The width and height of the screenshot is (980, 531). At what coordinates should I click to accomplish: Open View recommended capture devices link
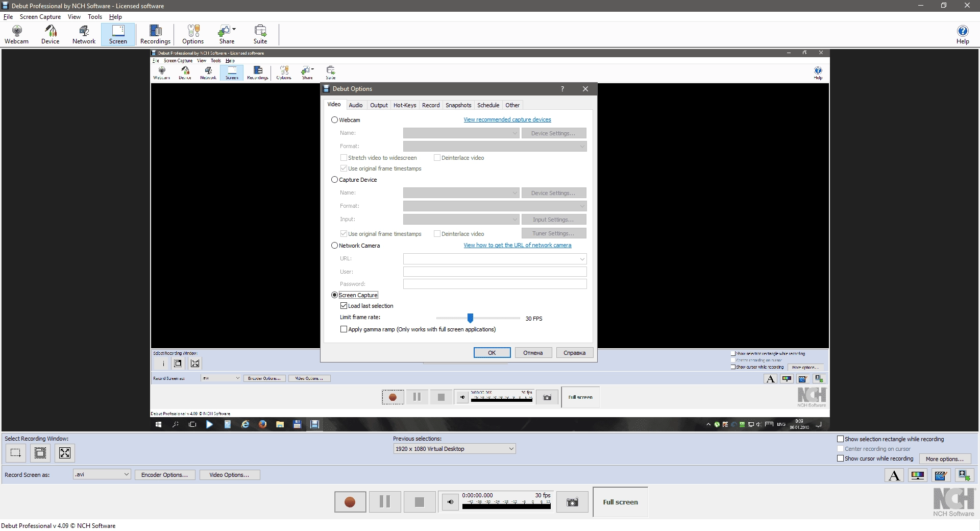coord(507,119)
